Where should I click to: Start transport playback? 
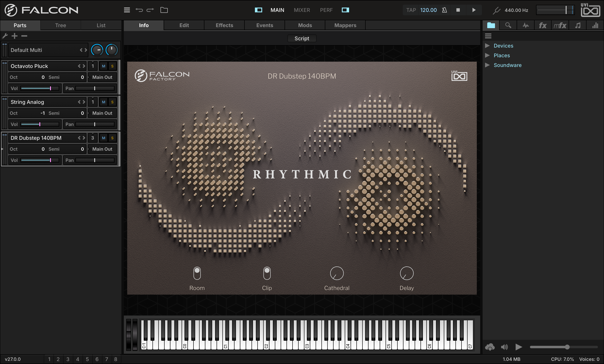(474, 10)
